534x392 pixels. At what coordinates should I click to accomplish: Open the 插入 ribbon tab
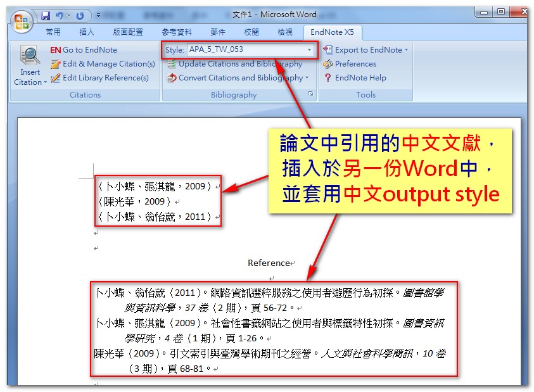(x=87, y=32)
